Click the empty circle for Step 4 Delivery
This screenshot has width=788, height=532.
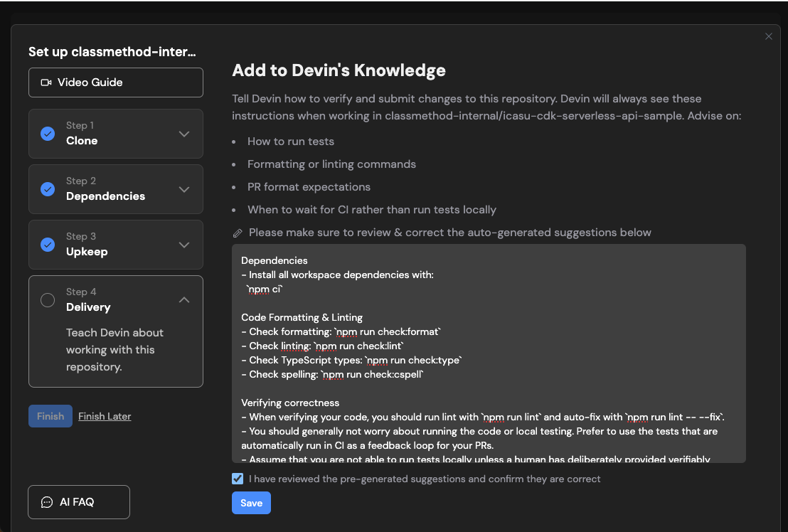coord(48,300)
